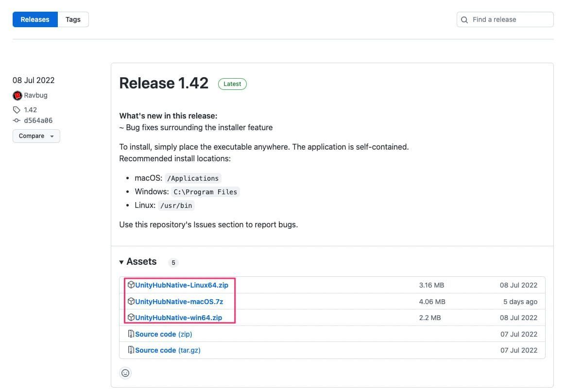Add a reaction with the smiley button
Screen dimensions: 566x392
pyautogui.click(x=125, y=373)
